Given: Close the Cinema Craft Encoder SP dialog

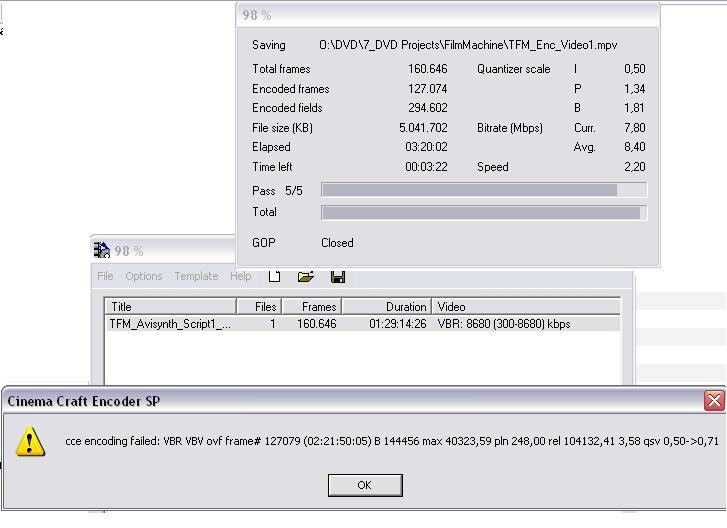Looking at the screenshot, I should 714,400.
